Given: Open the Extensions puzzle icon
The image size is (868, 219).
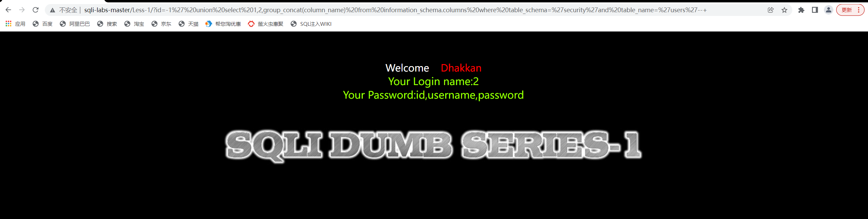Looking at the screenshot, I should pos(801,10).
